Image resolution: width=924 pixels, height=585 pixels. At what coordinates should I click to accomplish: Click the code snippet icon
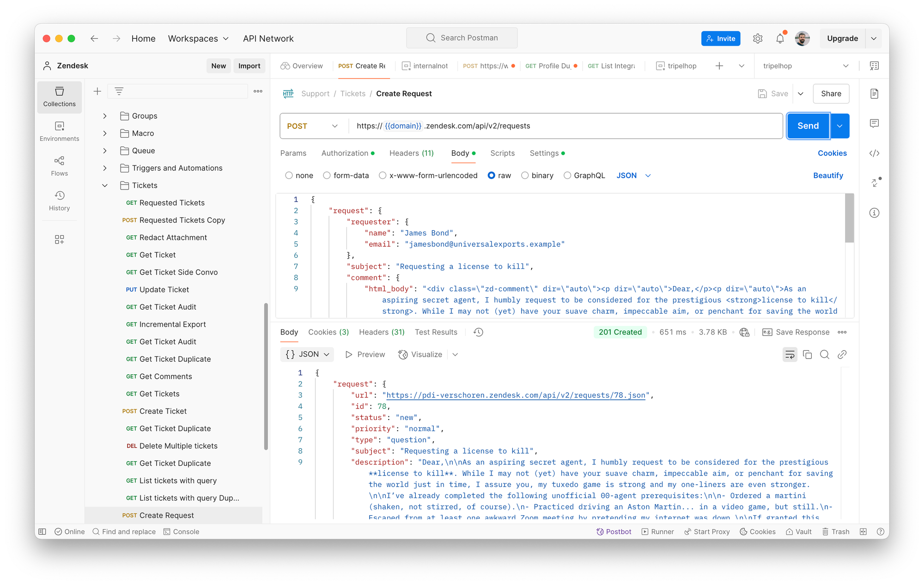(x=874, y=153)
